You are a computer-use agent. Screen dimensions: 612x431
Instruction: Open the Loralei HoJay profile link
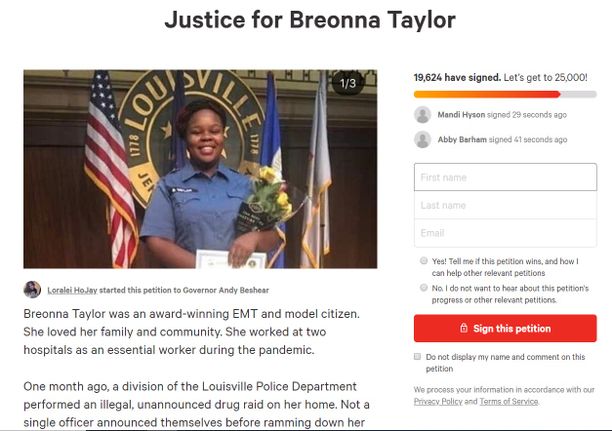tap(72, 290)
